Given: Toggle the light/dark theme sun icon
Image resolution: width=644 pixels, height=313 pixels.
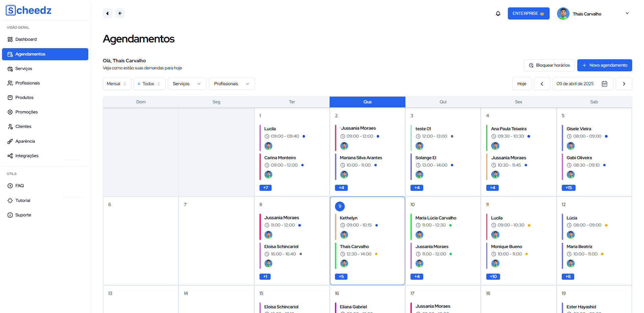Looking at the screenshot, I should click(120, 13).
